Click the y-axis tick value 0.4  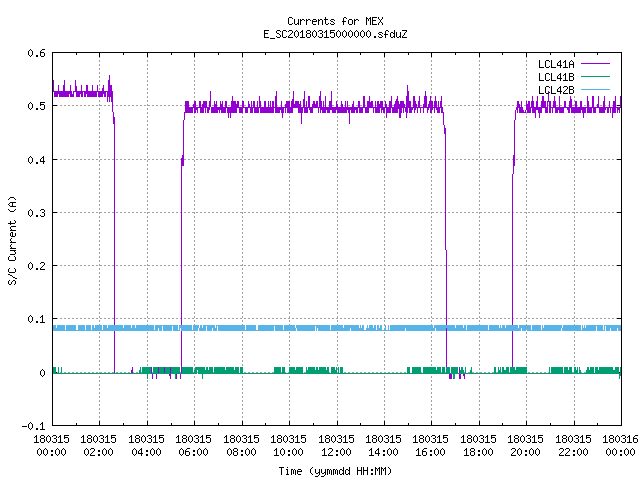pyautogui.click(x=36, y=160)
